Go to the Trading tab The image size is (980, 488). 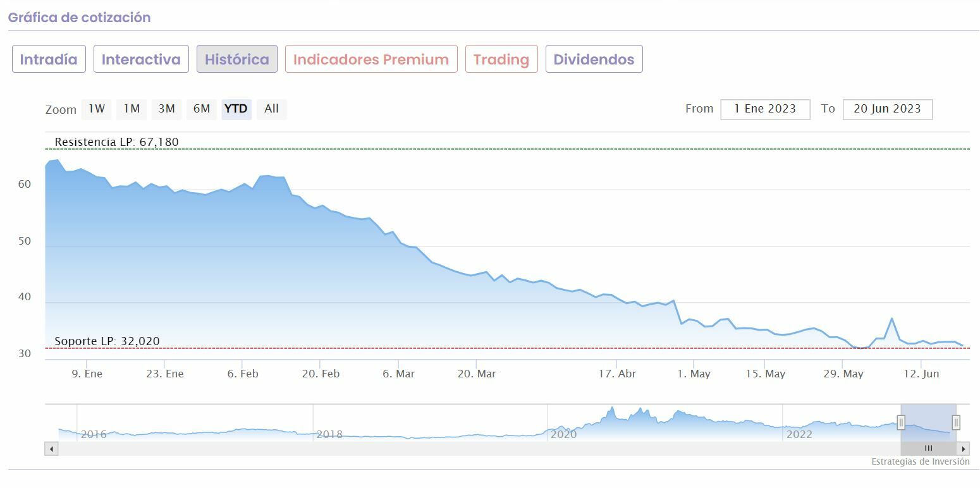pyautogui.click(x=501, y=59)
